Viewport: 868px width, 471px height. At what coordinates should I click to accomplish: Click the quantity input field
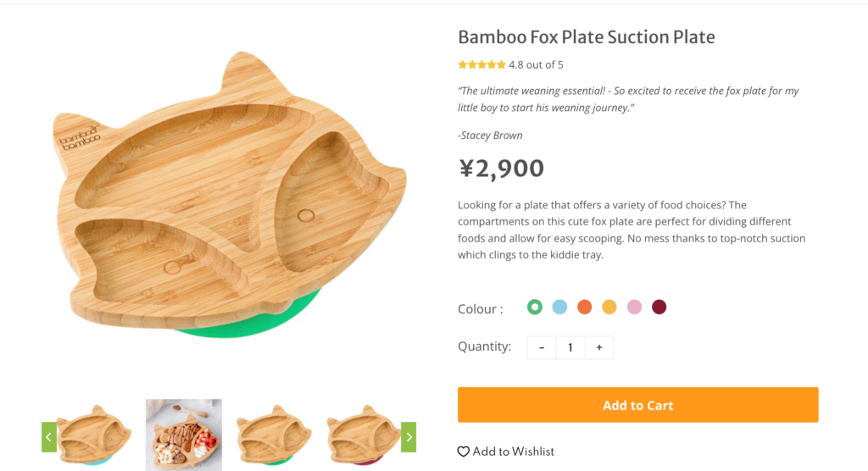click(570, 347)
